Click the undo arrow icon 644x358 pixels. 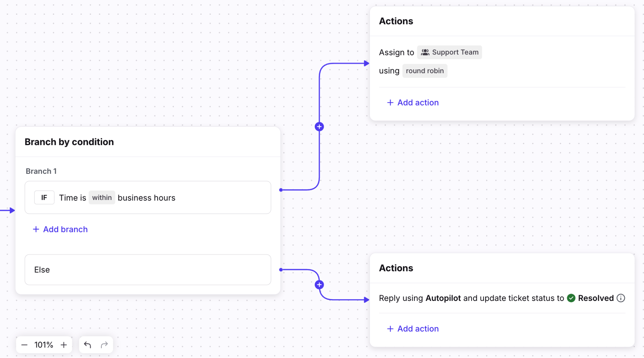click(x=87, y=345)
